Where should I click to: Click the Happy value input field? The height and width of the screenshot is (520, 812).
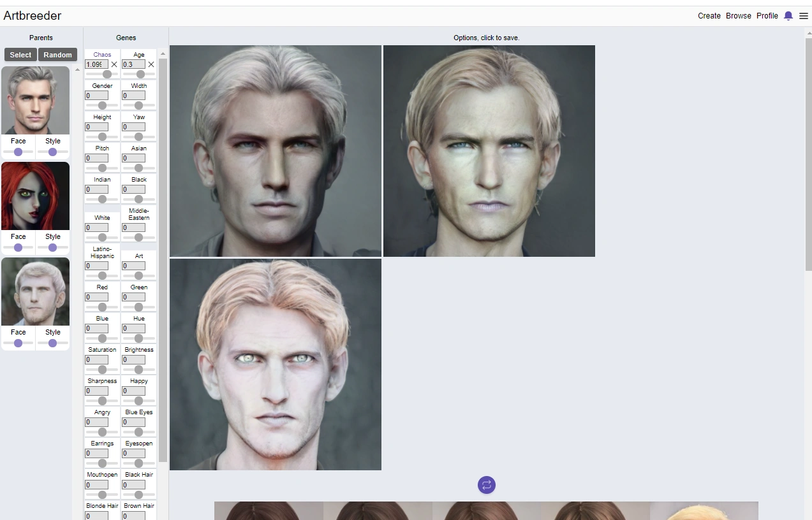pos(134,391)
